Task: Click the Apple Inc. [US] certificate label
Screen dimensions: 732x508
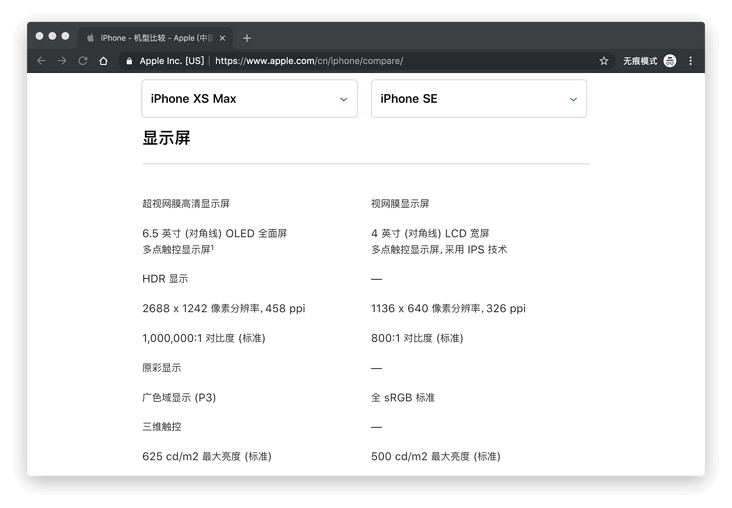Action: [171, 61]
